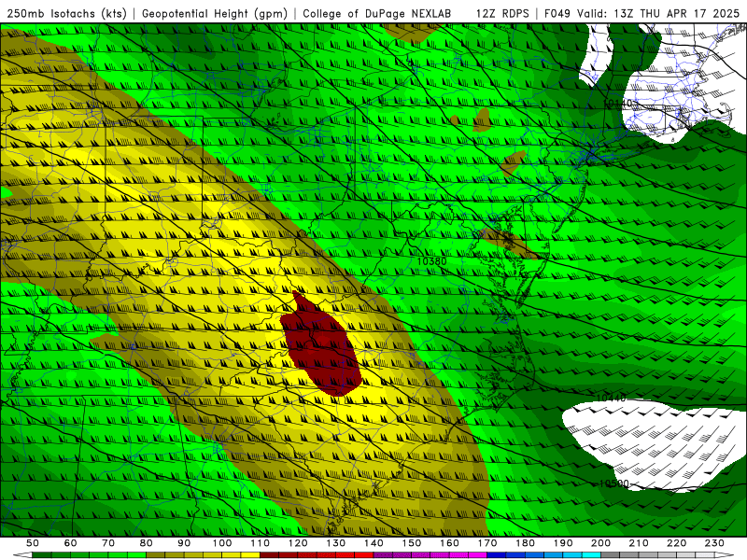Screen dimensions: 747x560
Task: Click the 120 value on the color scale
Action: click(x=298, y=543)
